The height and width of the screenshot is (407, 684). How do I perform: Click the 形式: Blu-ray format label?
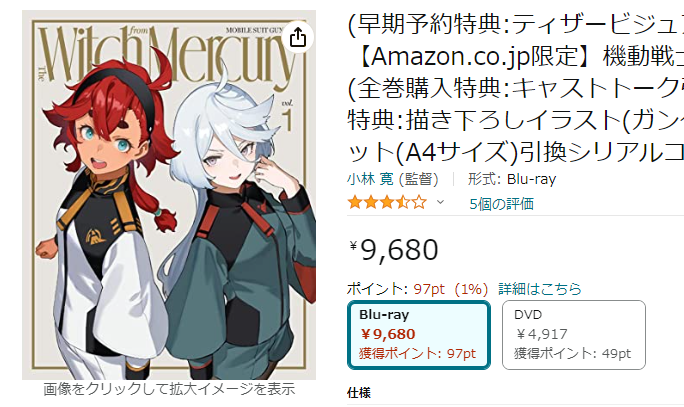click(512, 179)
